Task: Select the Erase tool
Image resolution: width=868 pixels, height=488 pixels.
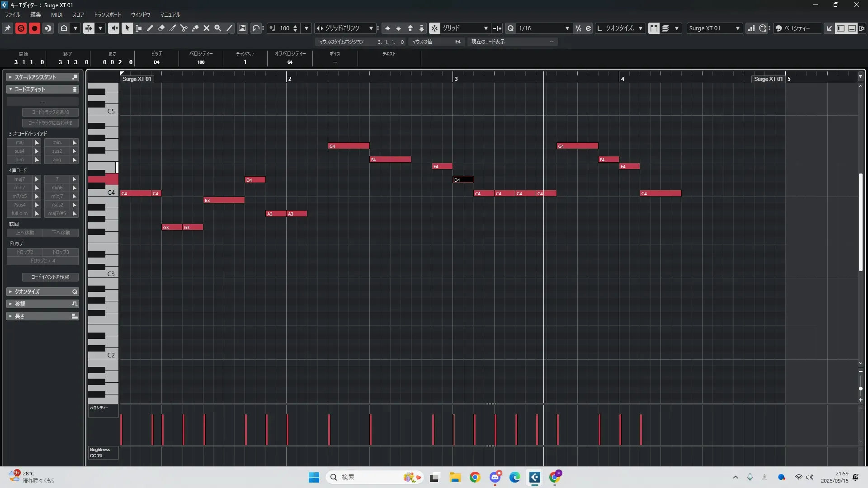Action: (161, 28)
